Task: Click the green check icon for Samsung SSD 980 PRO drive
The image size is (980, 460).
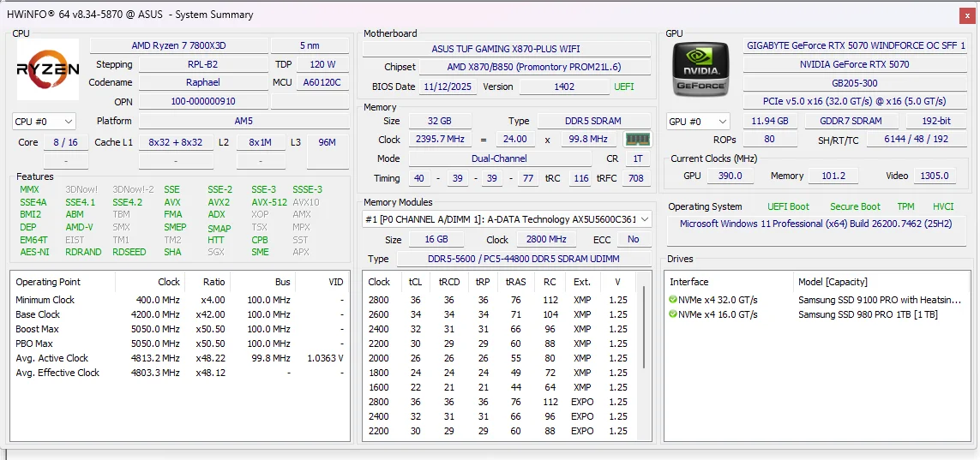Action: [x=673, y=314]
